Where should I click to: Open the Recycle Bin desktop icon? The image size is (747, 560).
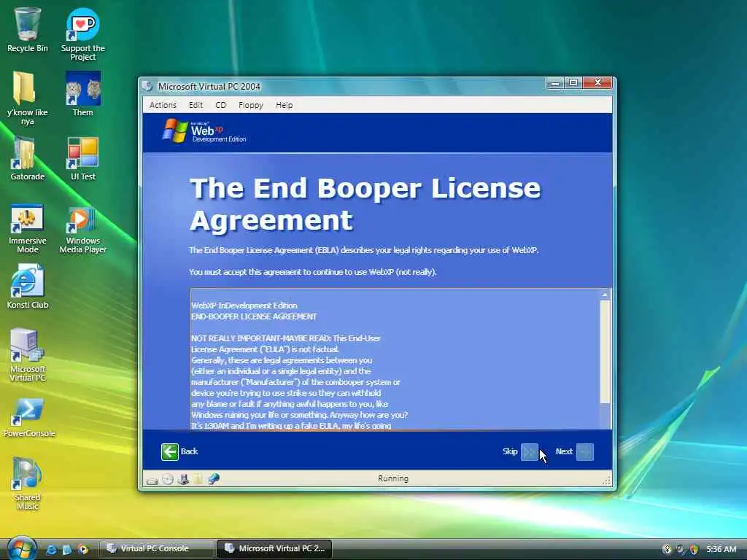(27, 29)
